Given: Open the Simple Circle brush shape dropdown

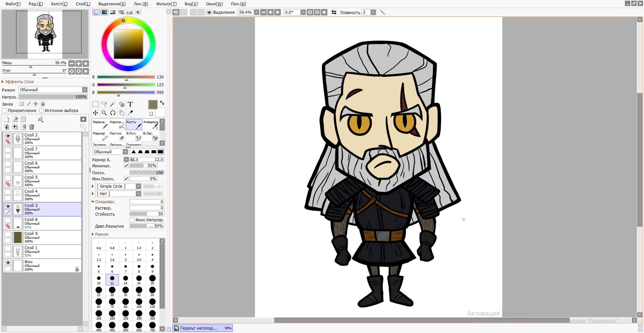Looking at the screenshot, I should tap(118, 186).
